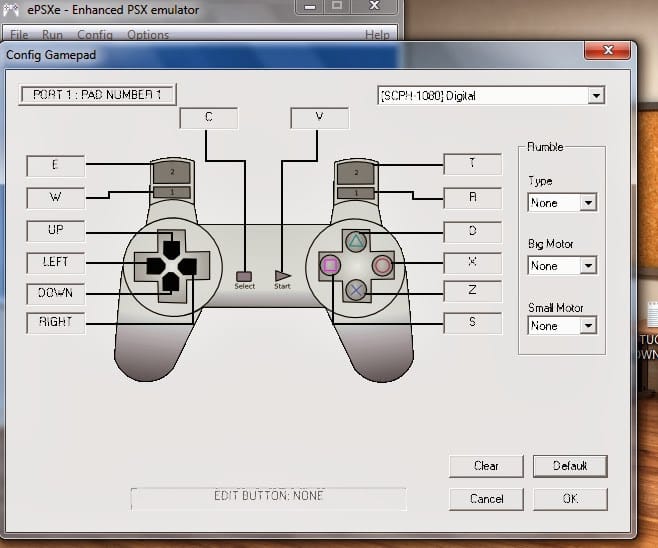Select the Square mapping field showing S
Screen dimensions: 658x548
click(473, 323)
